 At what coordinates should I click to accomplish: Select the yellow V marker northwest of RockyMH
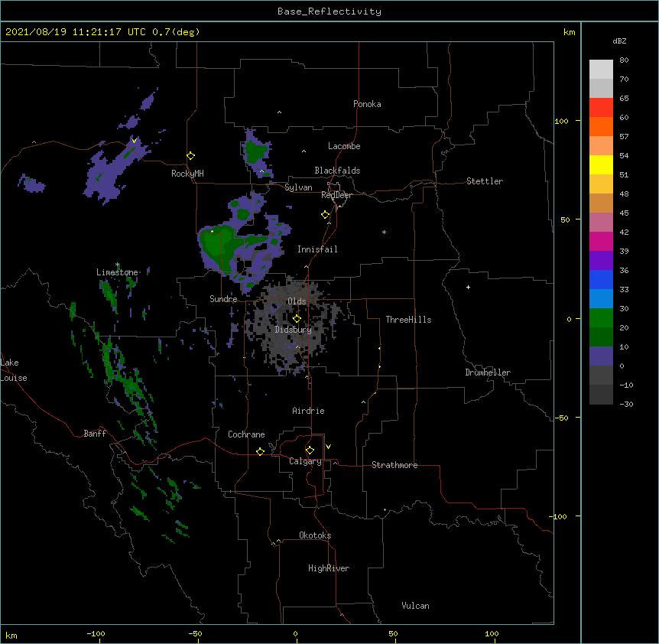coord(134,141)
